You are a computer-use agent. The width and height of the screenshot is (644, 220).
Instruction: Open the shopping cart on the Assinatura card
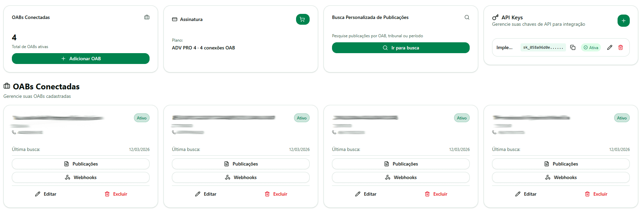(302, 19)
